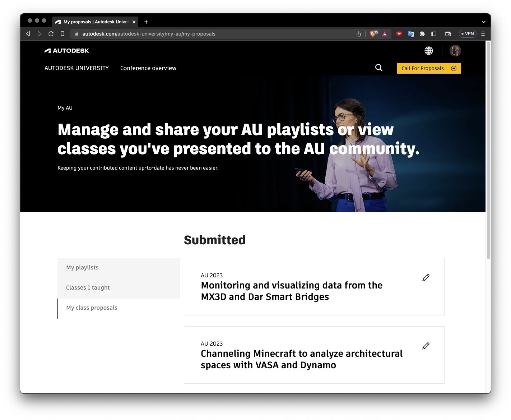Edit the Minecraft VASA proposal via pencil icon
This screenshot has height=420, width=511.
tap(426, 346)
